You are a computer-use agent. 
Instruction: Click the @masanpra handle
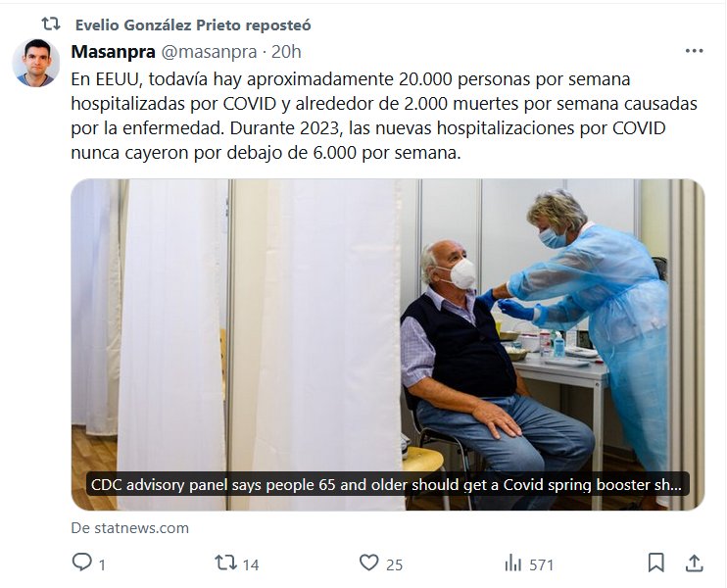tap(209, 52)
